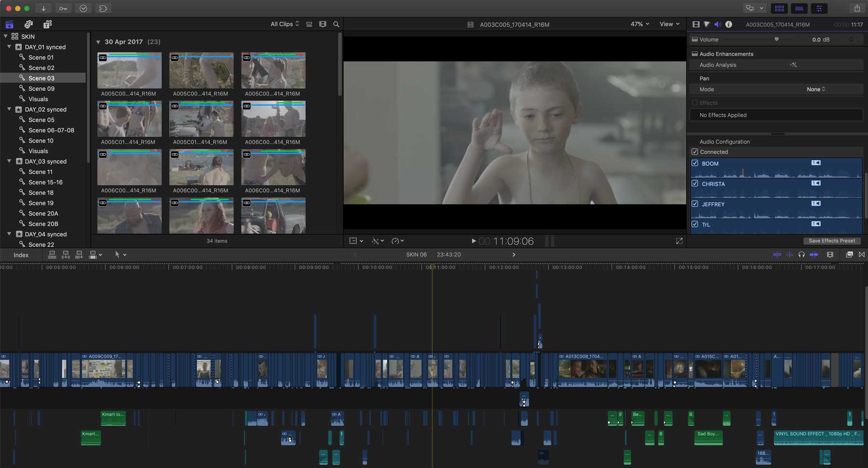The image size is (868, 468).
Task: Open the Color inspector triangle icon
Action: pyautogui.click(x=706, y=24)
